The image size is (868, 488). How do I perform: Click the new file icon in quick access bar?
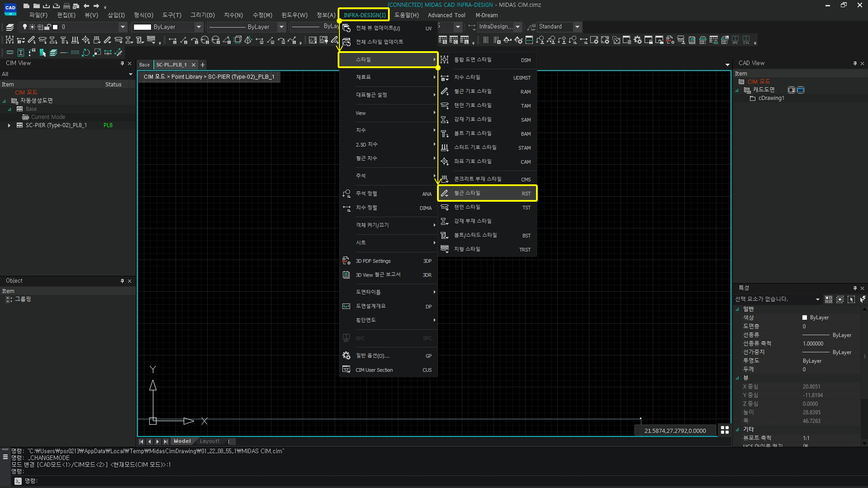pyautogui.click(x=26, y=6)
